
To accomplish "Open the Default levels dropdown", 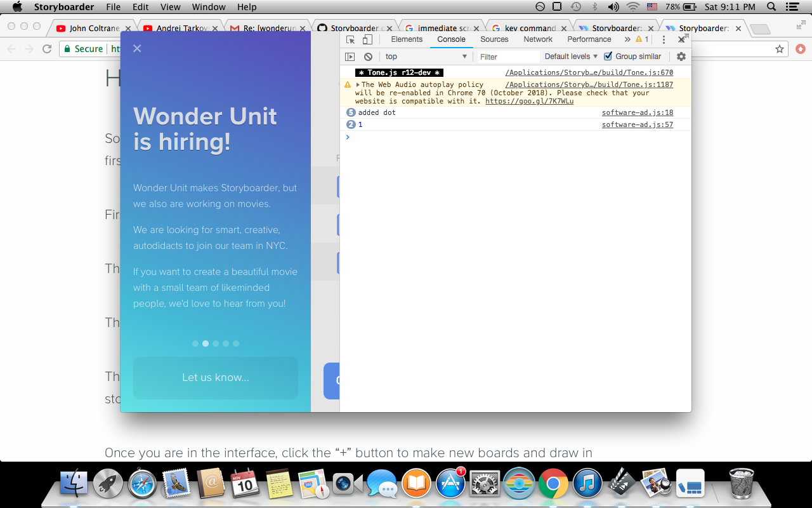I will (570, 57).
